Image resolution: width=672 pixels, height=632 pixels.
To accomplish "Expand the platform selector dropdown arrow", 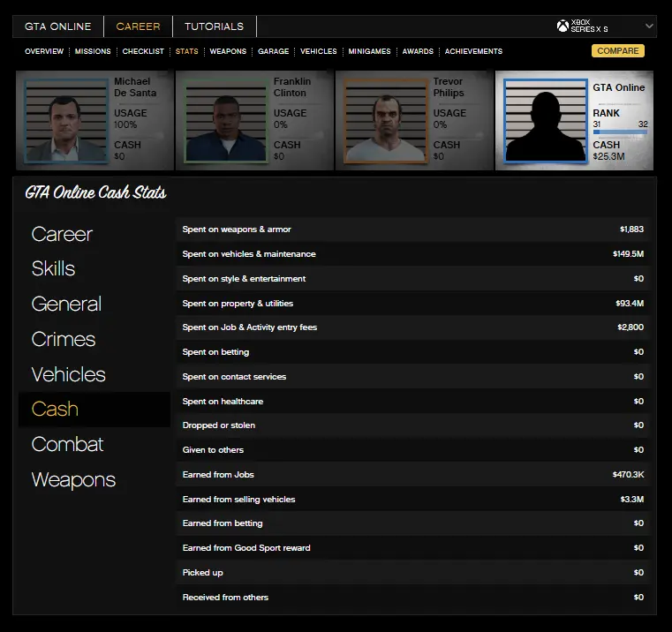I will point(649,26).
